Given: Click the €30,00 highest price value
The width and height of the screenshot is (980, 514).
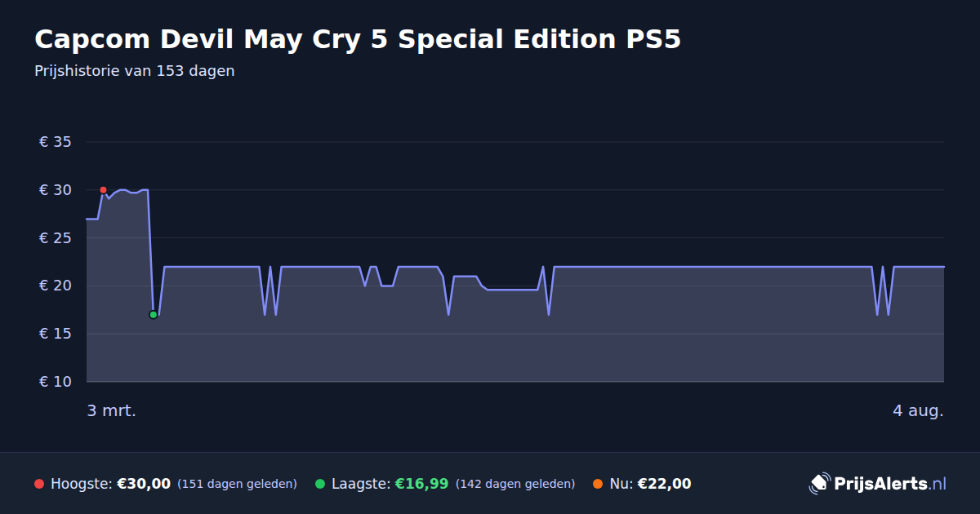Looking at the screenshot, I should coord(144,484).
